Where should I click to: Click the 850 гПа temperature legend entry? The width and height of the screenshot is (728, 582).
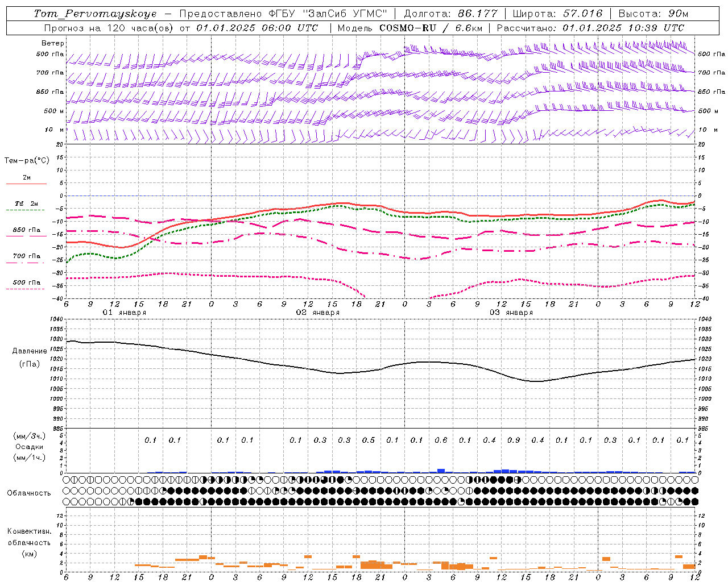coord(27,230)
